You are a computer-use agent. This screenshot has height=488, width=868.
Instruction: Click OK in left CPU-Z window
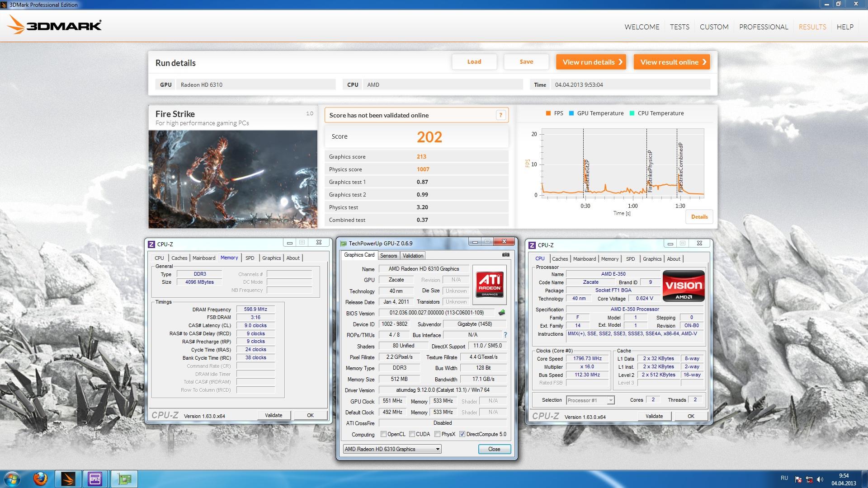(x=310, y=415)
